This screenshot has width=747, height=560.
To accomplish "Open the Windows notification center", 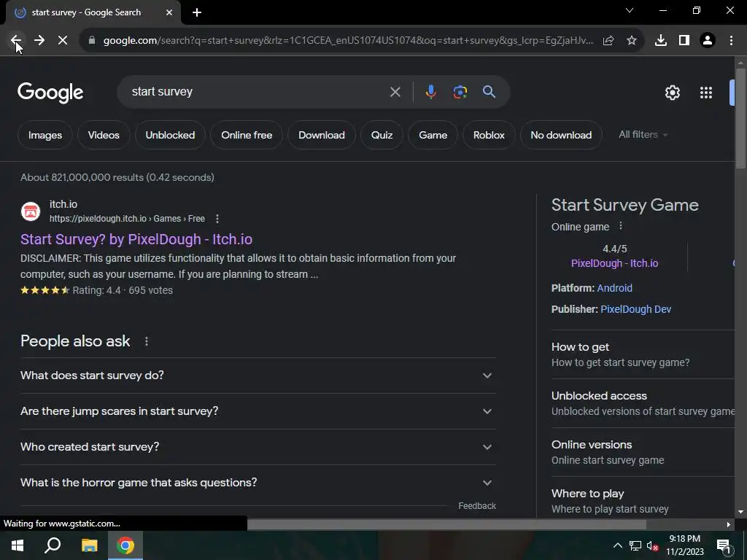I will pos(724,545).
